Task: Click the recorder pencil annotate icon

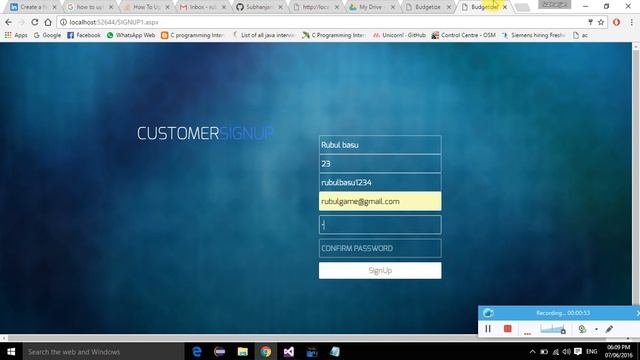Action: 609,329
